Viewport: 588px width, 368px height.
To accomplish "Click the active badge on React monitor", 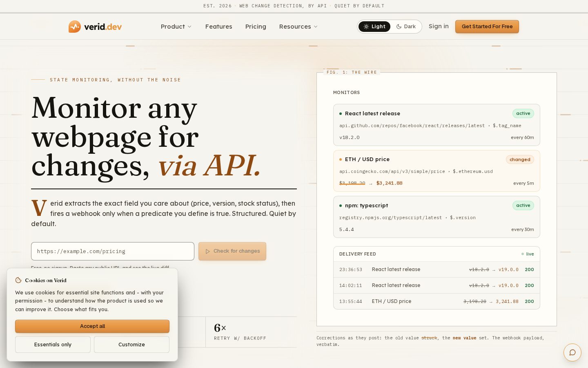I will coord(523,113).
